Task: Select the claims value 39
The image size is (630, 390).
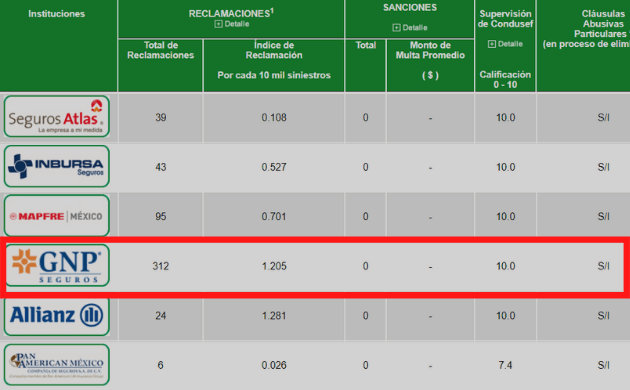Action: coord(161,118)
